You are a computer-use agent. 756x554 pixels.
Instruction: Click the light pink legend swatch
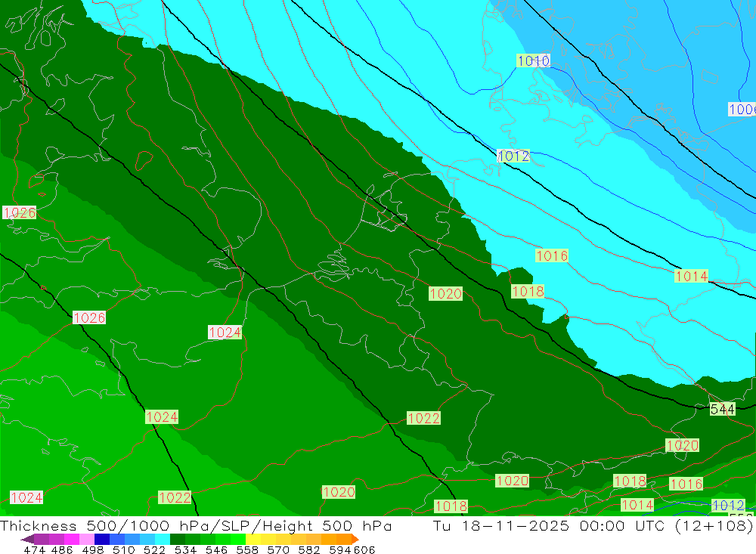click(87, 539)
